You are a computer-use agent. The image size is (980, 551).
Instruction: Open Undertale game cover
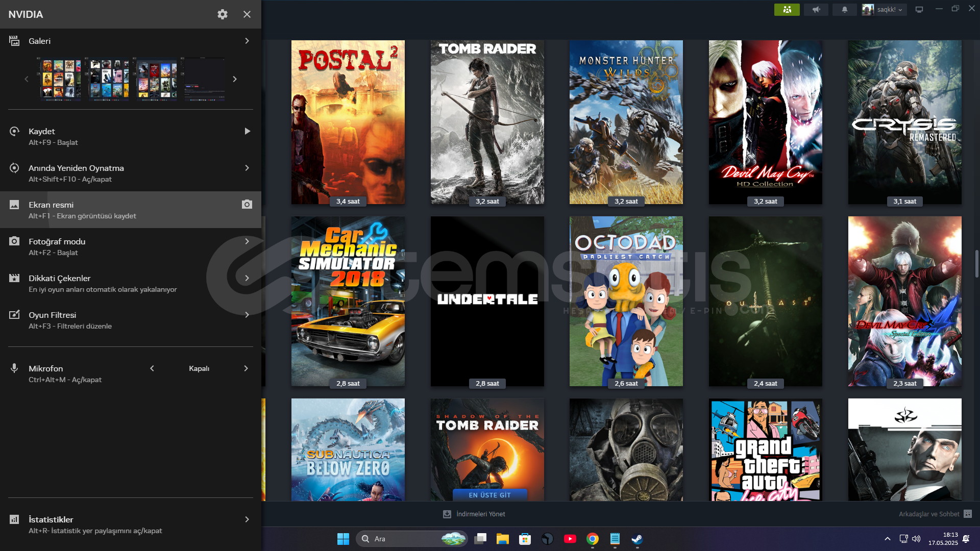(x=487, y=301)
